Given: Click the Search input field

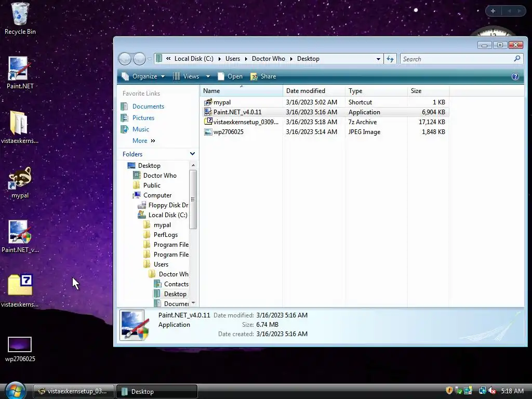Looking at the screenshot, I should pos(457,59).
